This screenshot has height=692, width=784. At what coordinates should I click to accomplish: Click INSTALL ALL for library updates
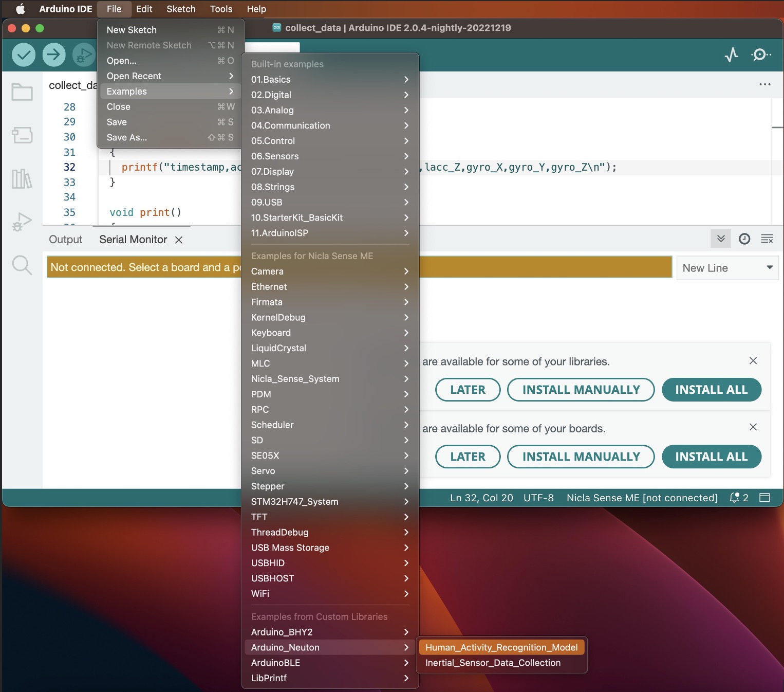[712, 390]
